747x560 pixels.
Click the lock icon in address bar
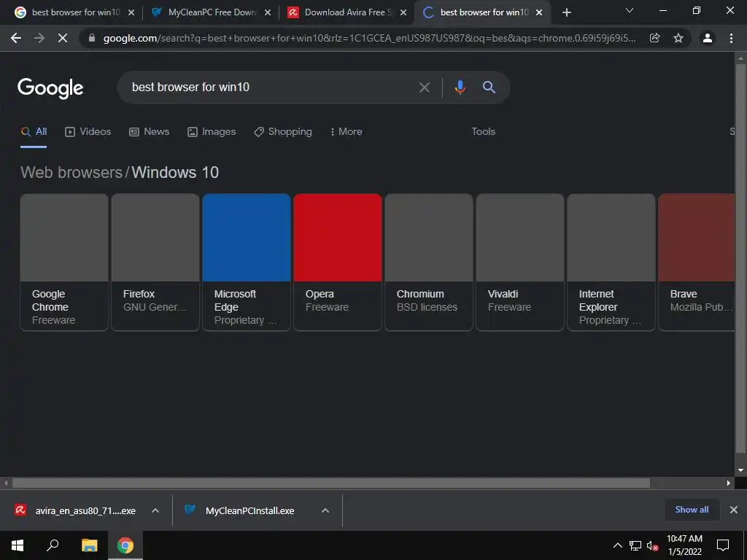92,38
